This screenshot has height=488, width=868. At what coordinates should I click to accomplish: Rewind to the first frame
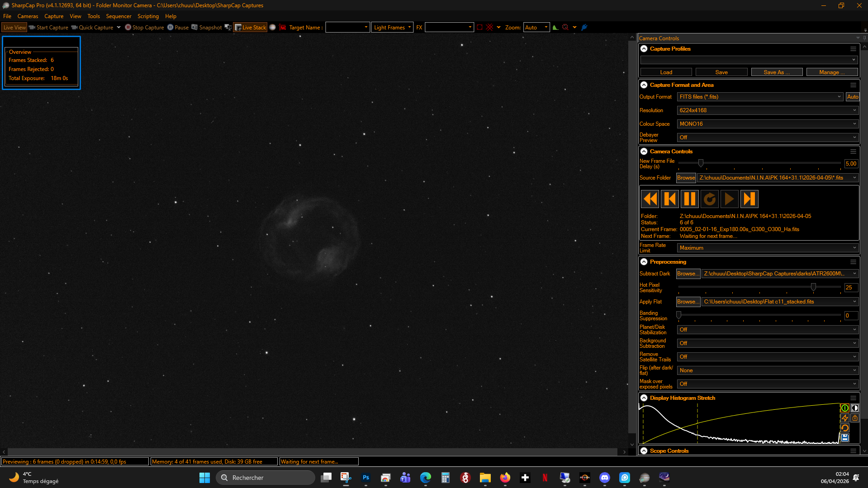[650, 199]
